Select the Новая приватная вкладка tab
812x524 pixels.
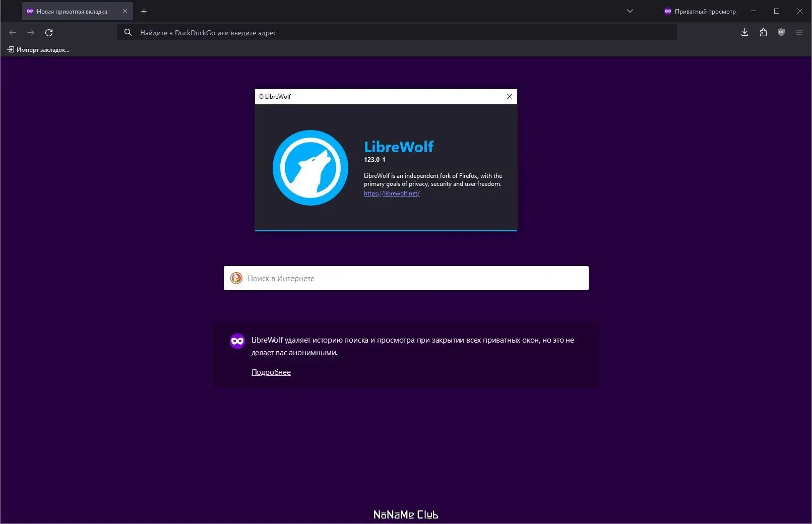[77, 11]
